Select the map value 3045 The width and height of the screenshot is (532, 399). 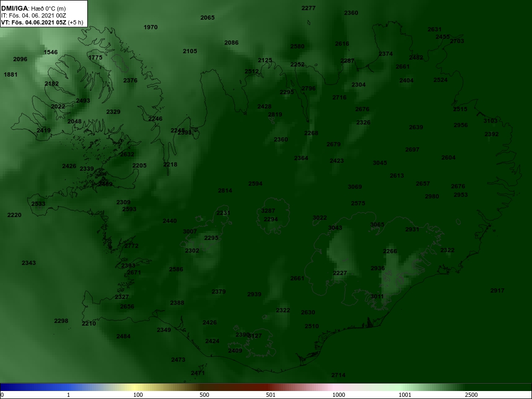(380, 163)
